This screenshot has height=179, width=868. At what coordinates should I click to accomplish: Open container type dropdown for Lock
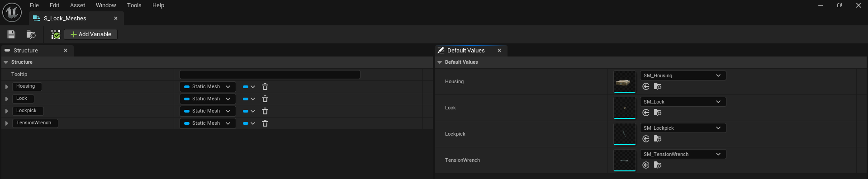pyautogui.click(x=249, y=99)
